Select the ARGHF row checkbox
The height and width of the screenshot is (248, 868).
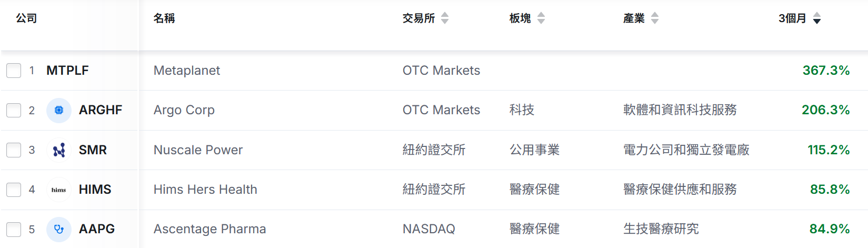click(x=14, y=110)
